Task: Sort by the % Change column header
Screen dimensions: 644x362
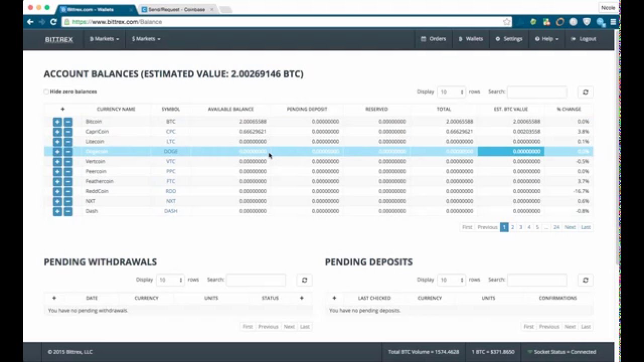Action: [x=569, y=109]
